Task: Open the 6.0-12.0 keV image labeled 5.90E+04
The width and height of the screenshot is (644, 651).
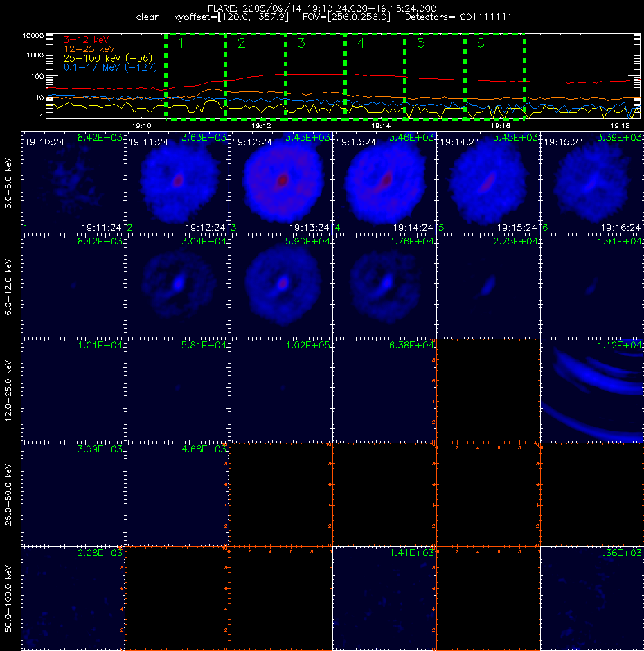Action: 280,287
